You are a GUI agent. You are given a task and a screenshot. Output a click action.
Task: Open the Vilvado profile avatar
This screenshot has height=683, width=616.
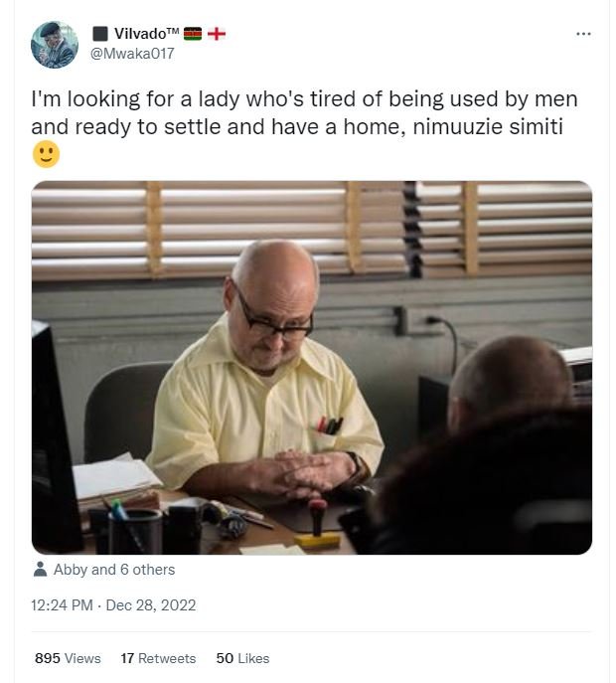[54, 44]
